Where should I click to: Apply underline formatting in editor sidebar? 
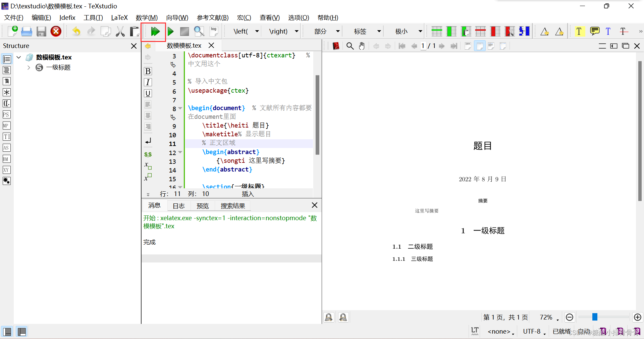tap(148, 93)
